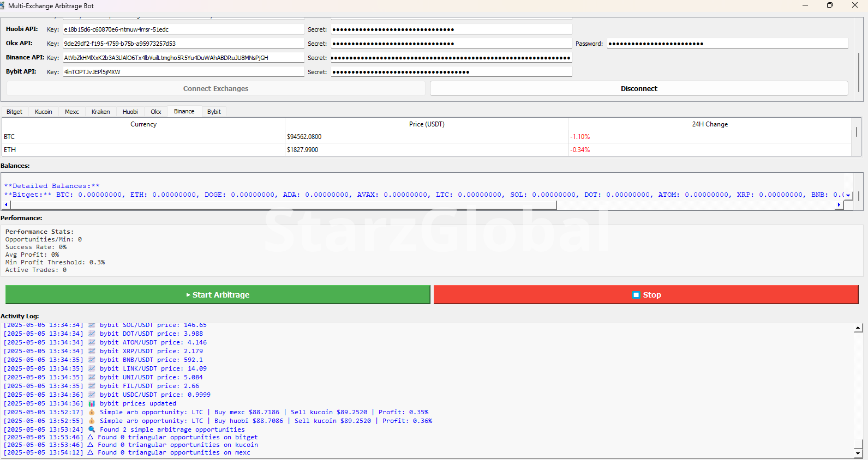
Task: Minimize the Arbitrage Bot window
Action: [x=805, y=5]
